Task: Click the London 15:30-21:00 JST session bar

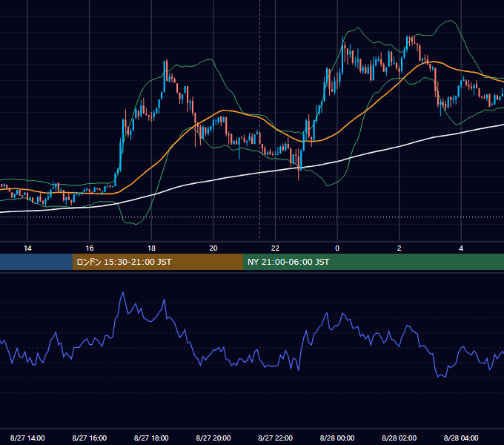Action: tap(157, 262)
